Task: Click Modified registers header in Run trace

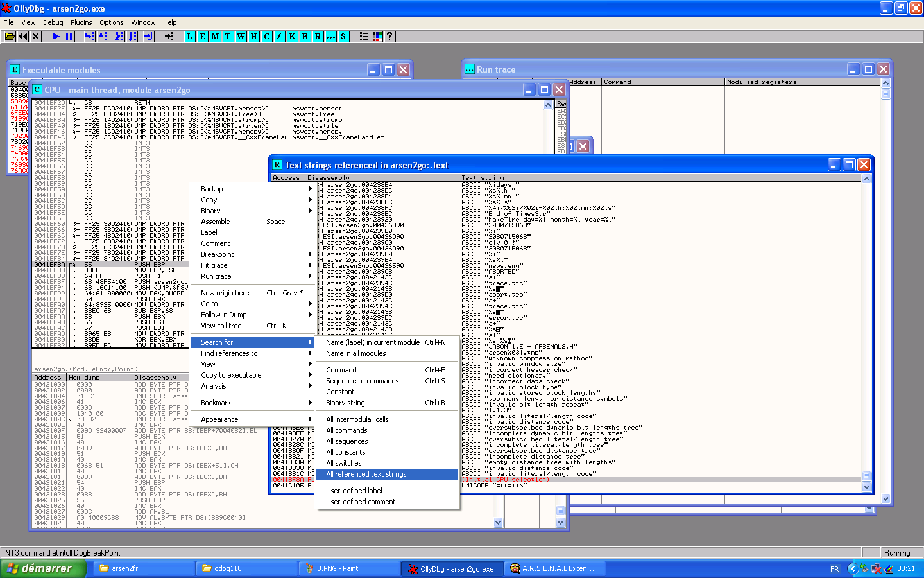Action: tap(802, 82)
